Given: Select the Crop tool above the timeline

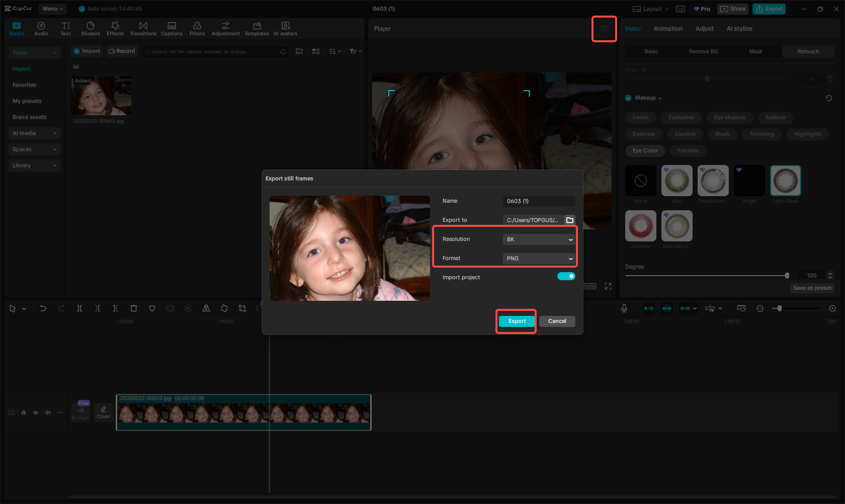Looking at the screenshot, I should pos(242,308).
